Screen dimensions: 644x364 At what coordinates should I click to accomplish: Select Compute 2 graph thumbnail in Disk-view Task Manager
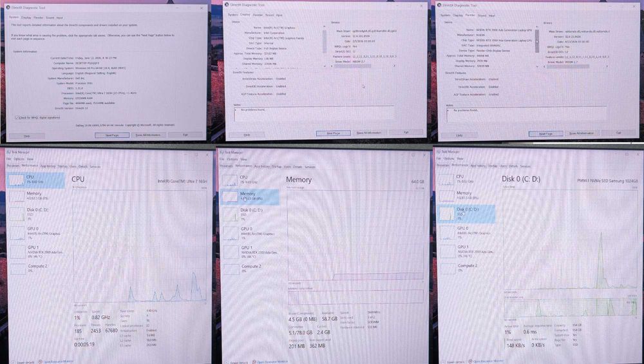click(x=448, y=268)
